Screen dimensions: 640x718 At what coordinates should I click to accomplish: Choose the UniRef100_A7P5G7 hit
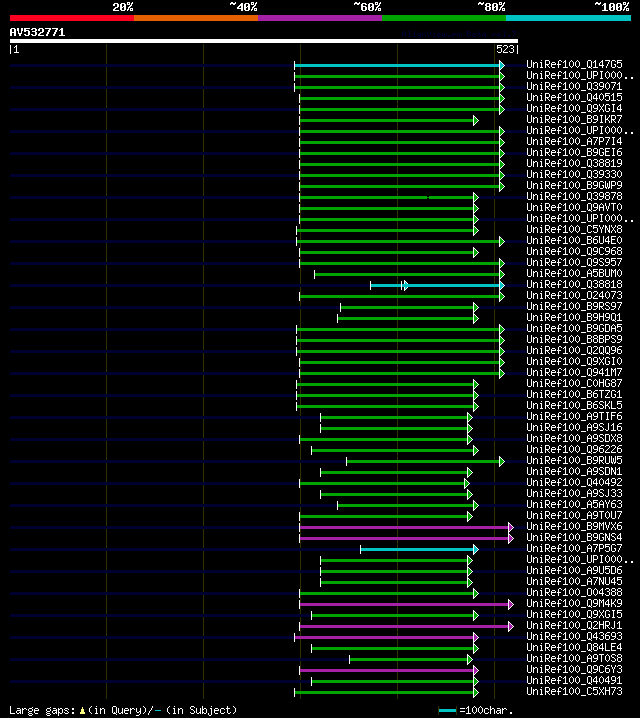pyautogui.click(x=574, y=548)
